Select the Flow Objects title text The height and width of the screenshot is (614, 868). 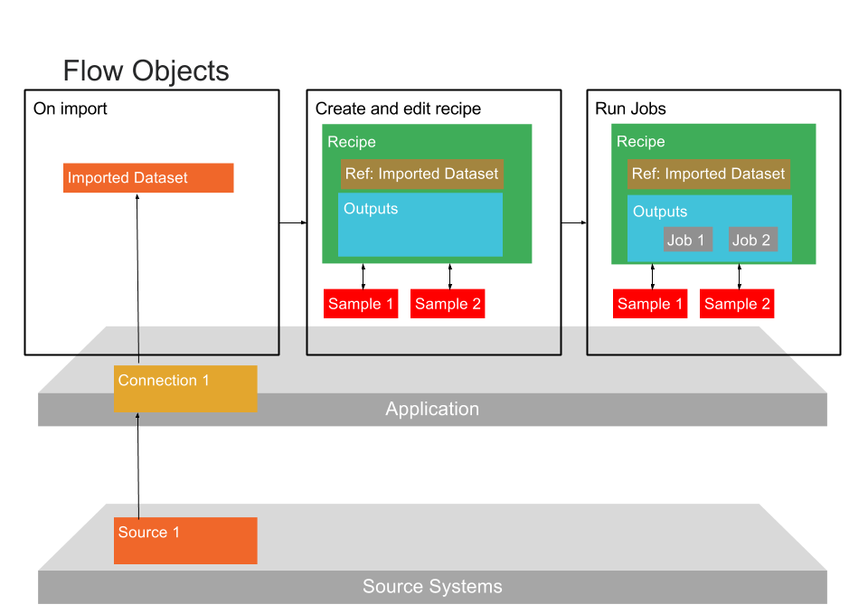tap(146, 71)
